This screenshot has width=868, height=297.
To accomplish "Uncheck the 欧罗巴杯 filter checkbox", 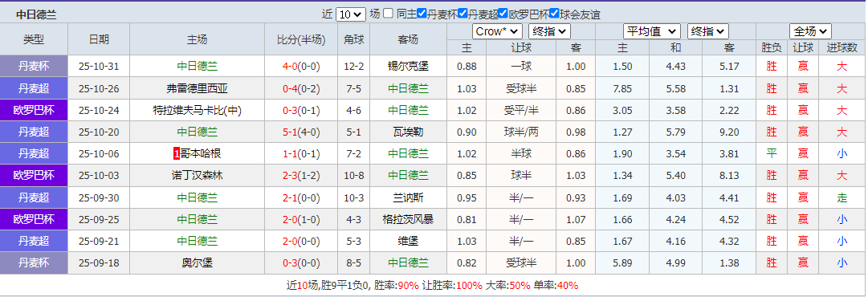I will point(503,14).
